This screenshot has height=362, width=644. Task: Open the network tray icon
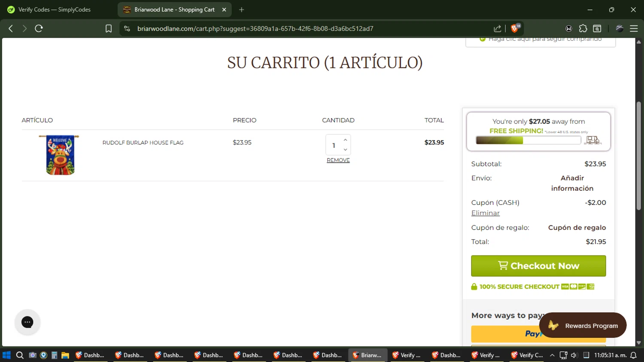[x=563, y=355]
